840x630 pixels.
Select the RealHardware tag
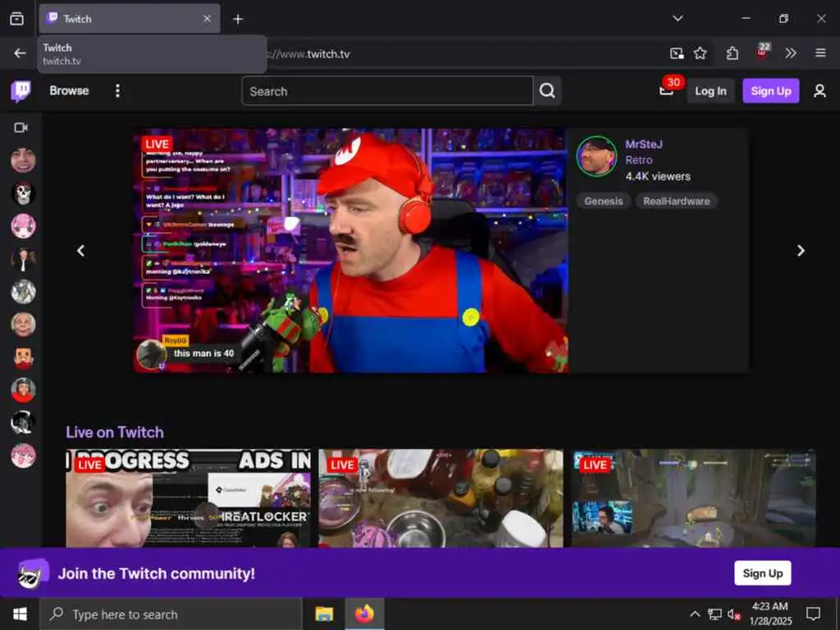coord(676,201)
